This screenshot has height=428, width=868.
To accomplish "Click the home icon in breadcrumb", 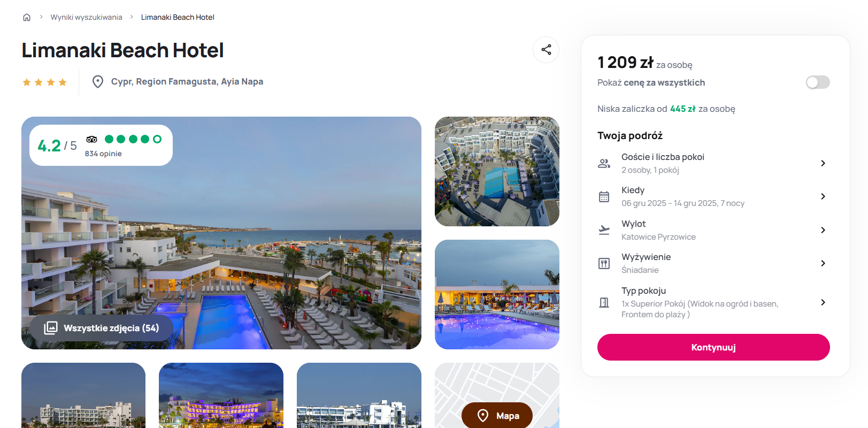I will tap(27, 17).
